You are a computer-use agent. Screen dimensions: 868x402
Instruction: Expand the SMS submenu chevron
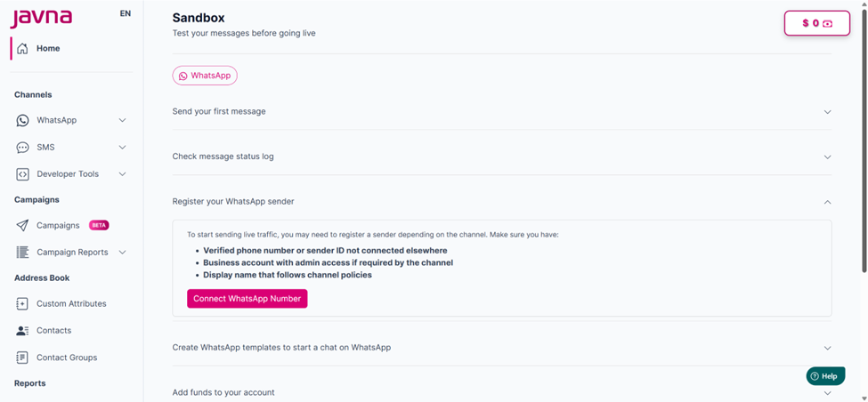pyautogui.click(x=123, y=147)
